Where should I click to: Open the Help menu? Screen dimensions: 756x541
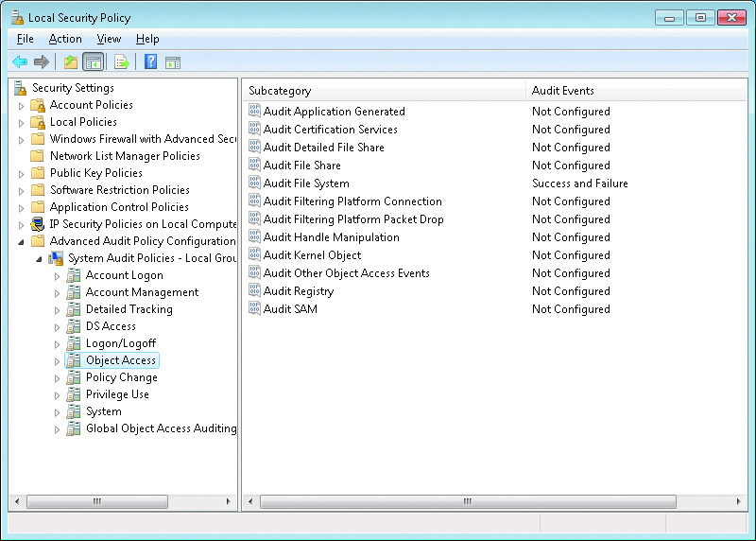147,39
